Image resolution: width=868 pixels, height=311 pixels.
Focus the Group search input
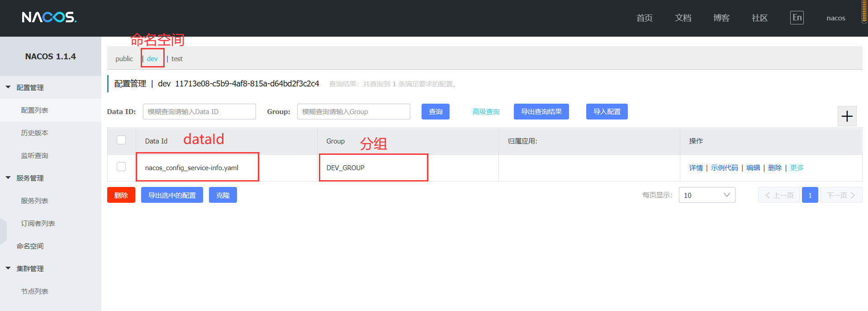coord(354,112)
